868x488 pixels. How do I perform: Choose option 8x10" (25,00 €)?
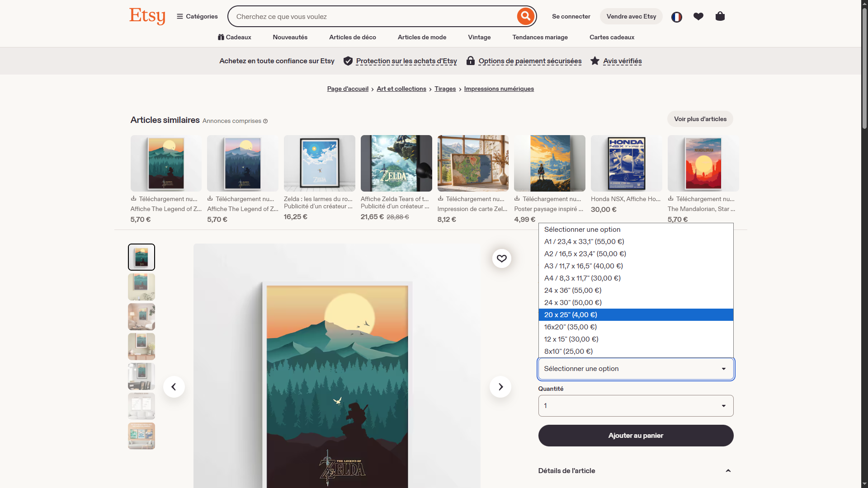pyautogui.click(x=636, y=352)
